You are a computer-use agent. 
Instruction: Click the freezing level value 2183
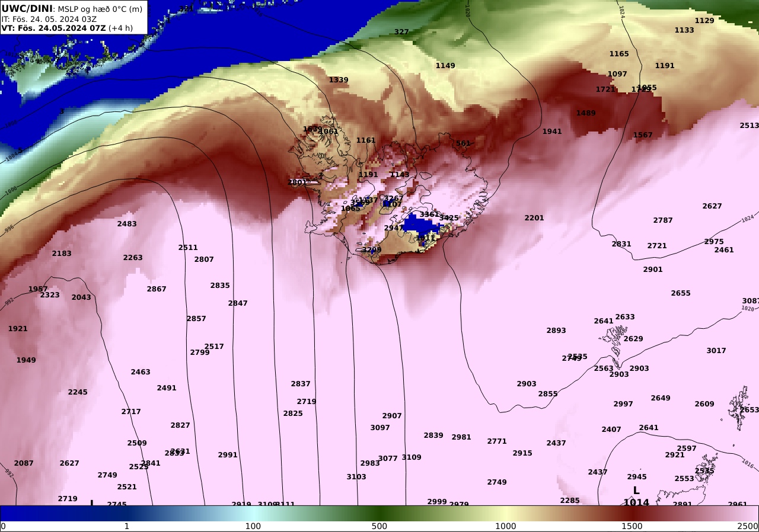(62, 254)
